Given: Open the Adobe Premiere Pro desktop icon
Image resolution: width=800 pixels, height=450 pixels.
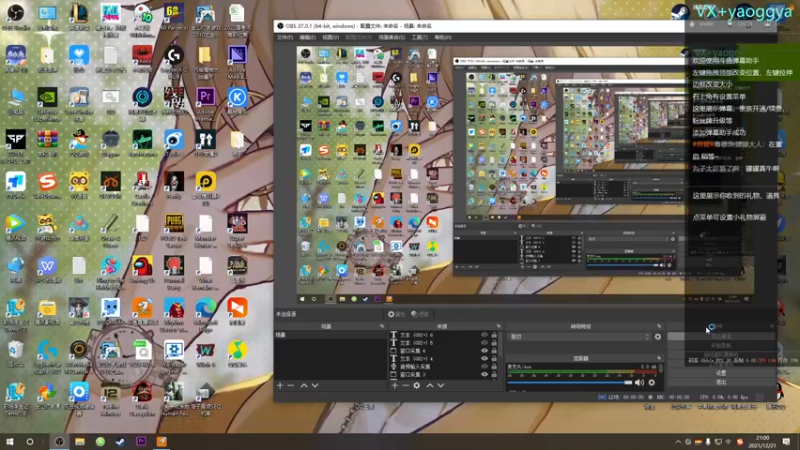Looking at the screenshot, I should [206, 103].
